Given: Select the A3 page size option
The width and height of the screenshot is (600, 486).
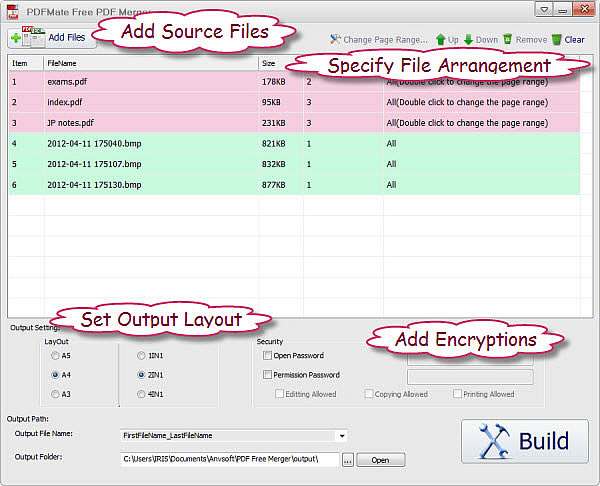Looking at the screenshot, I should click(56, 395).
